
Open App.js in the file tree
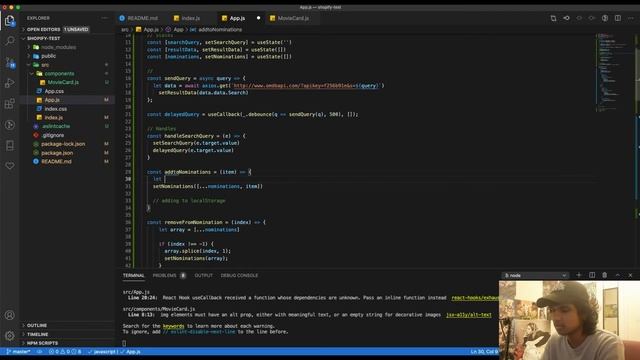click(x=52, y=100)
